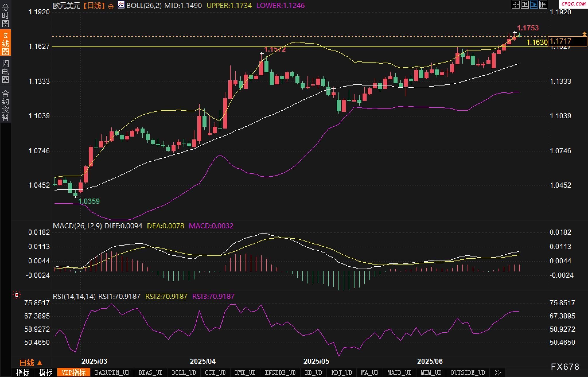Click the shift-chart-right arrow icon

pos(543,5)
